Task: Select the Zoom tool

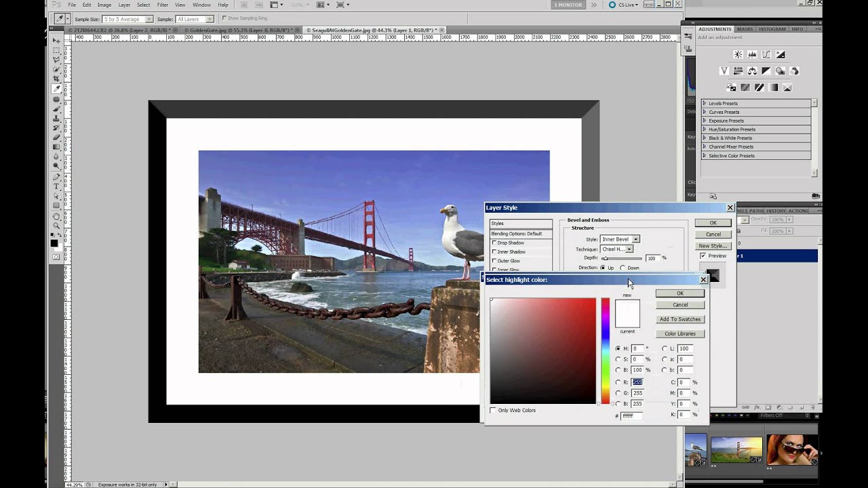Action: point(57,226)
